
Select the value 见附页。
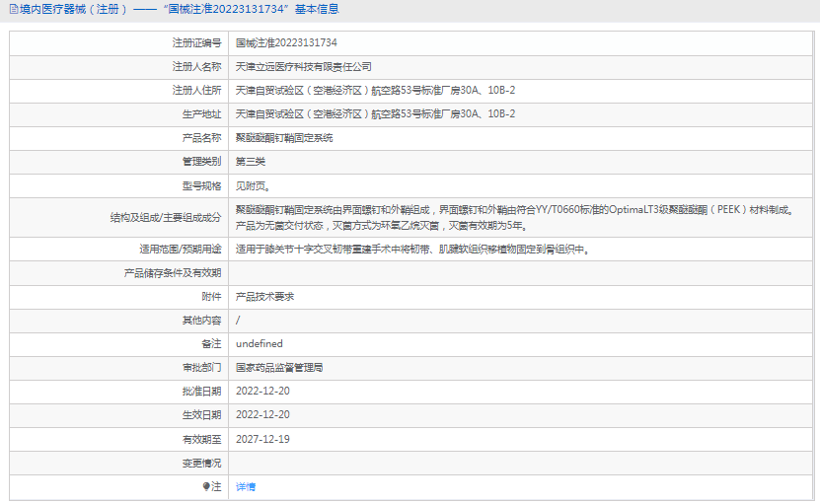254,186
